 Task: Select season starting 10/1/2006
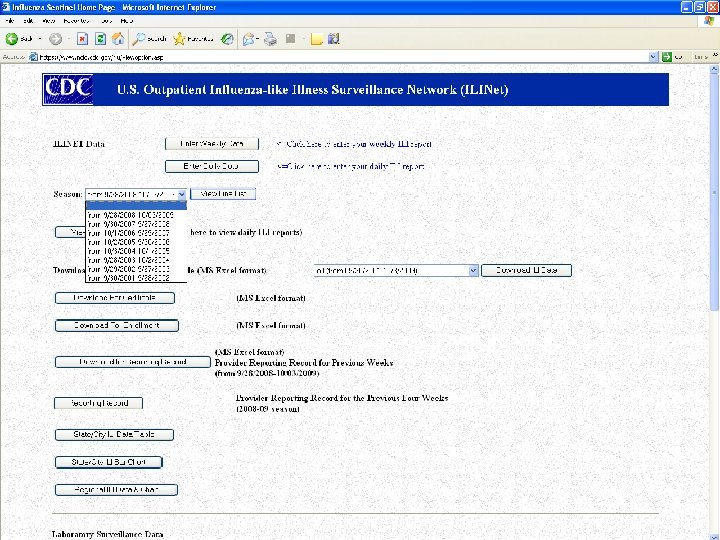point(136,233)
